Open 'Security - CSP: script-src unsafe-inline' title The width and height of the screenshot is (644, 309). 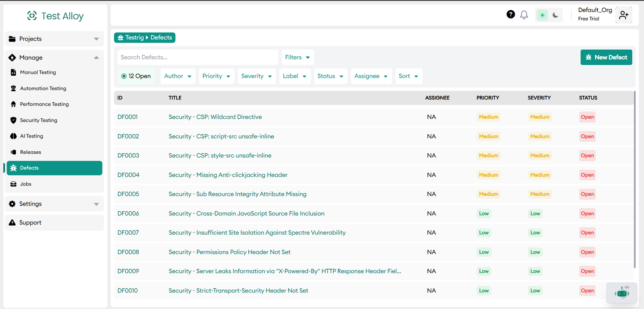point(221,136)
